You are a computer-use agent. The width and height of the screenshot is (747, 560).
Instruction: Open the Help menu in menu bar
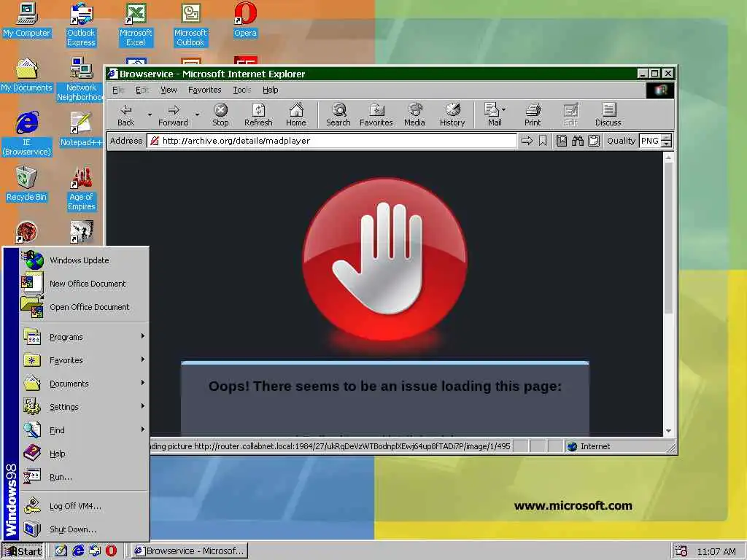(x=270, y=90)
